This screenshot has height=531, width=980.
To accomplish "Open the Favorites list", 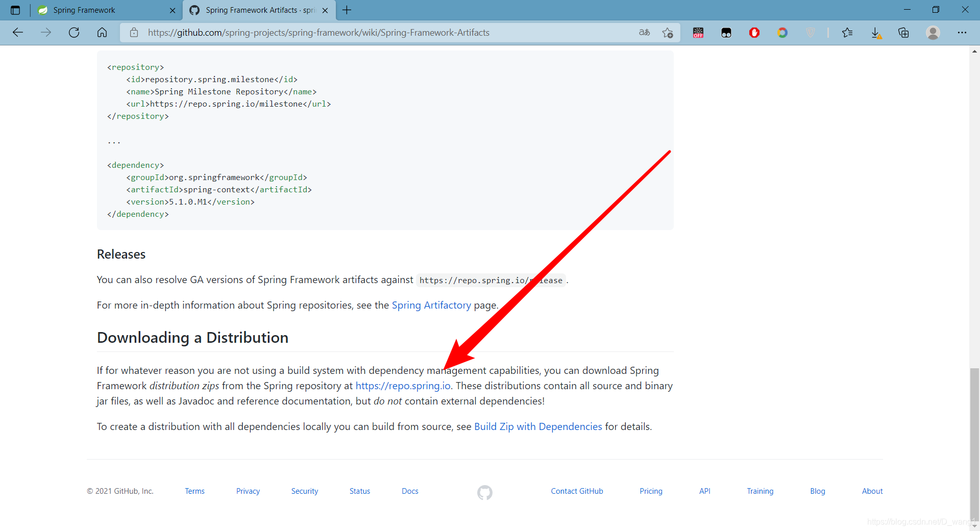I will (847, 33).
